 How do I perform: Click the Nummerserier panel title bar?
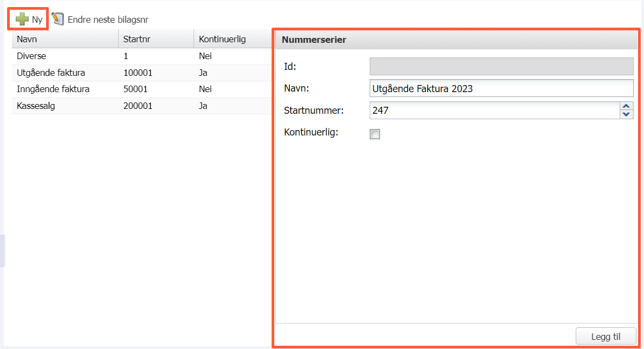[x=455, y=40]
